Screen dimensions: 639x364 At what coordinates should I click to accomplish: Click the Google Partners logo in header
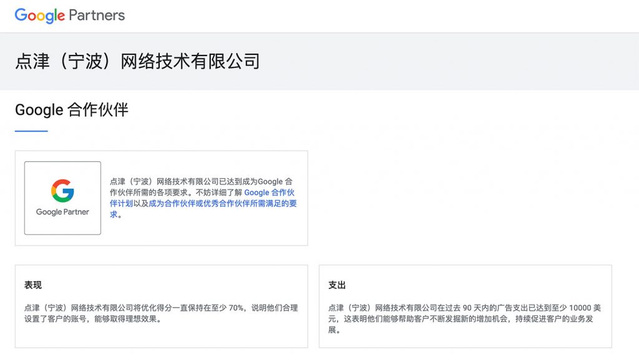pyautogui.click(x=69, y=16)
